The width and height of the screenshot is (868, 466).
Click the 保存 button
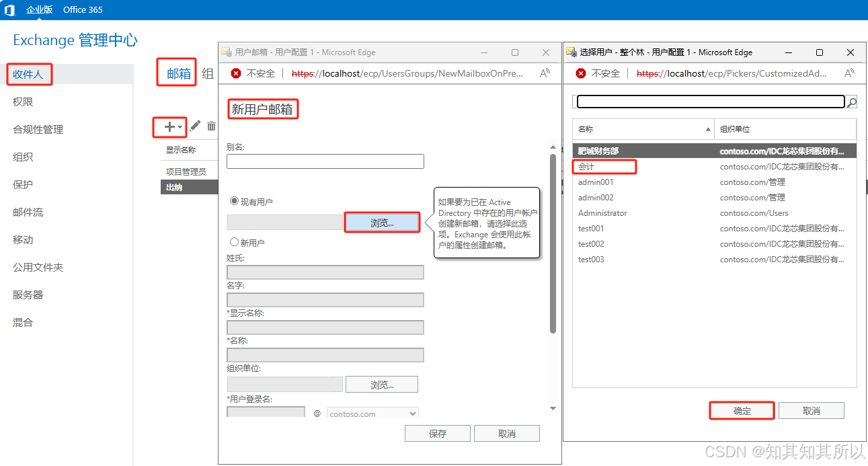tap(438, 434)
